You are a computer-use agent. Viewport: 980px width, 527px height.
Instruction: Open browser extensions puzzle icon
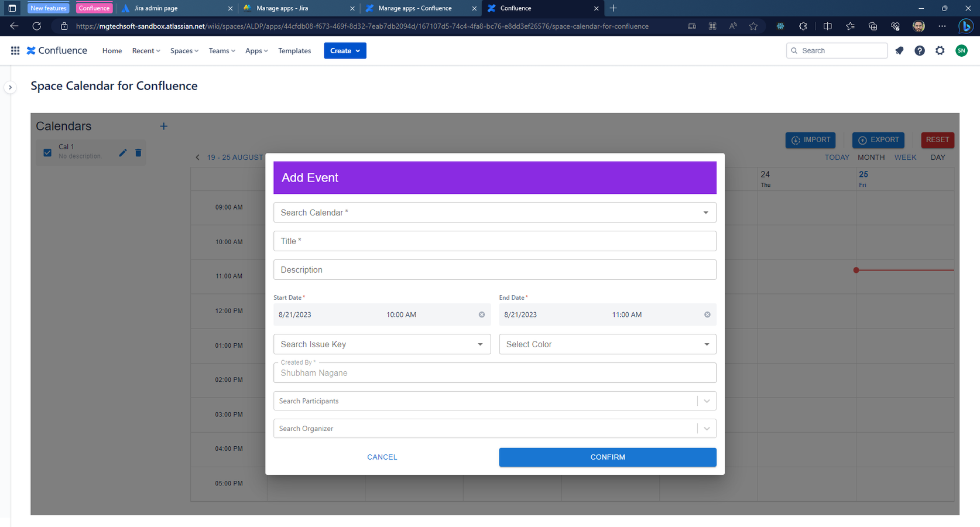point(803,26)
